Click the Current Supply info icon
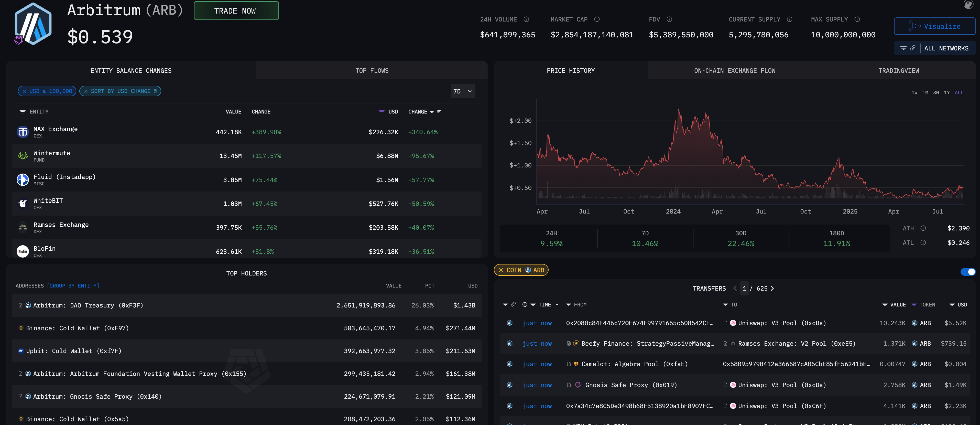 pyautogui.click(x=789, y=19)
